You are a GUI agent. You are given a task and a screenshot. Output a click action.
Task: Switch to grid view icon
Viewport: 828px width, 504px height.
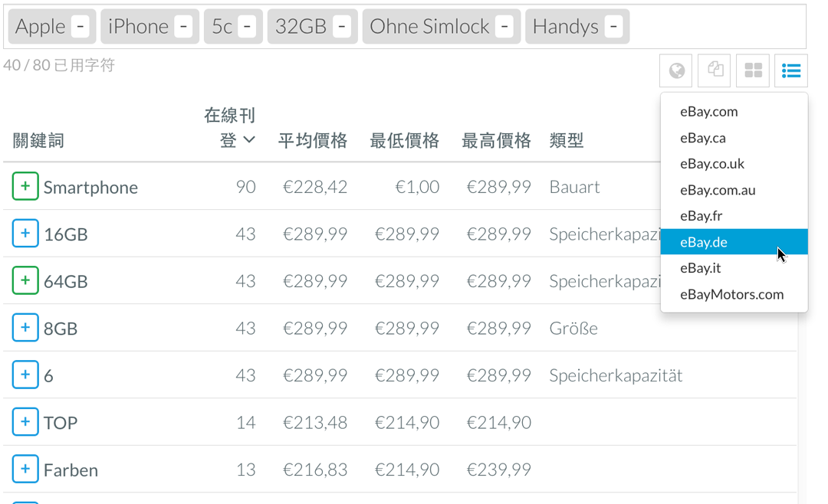pos(753,70)
